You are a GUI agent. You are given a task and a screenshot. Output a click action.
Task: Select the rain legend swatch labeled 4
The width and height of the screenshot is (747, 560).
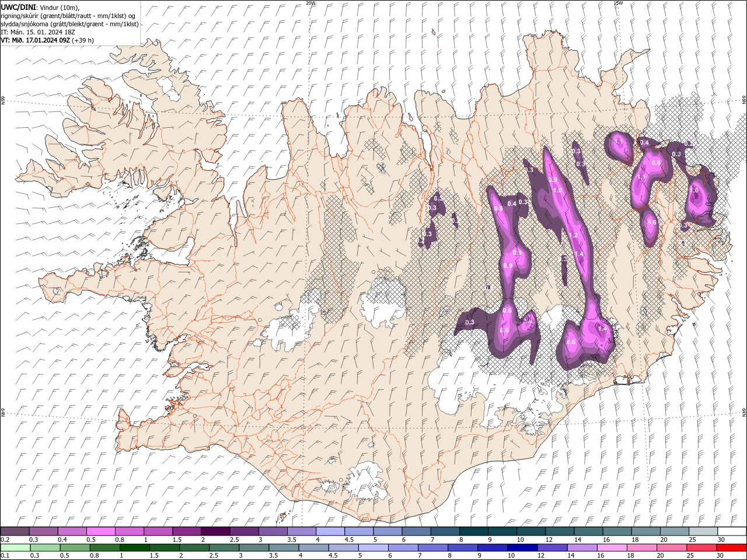tap(315, 548)
